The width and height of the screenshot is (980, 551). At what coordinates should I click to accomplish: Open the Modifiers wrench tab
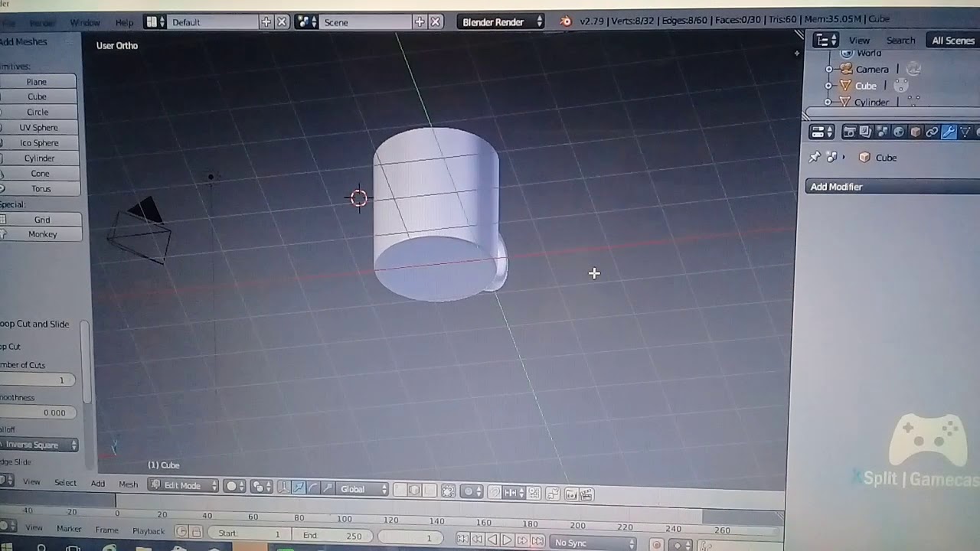[949, 132]
